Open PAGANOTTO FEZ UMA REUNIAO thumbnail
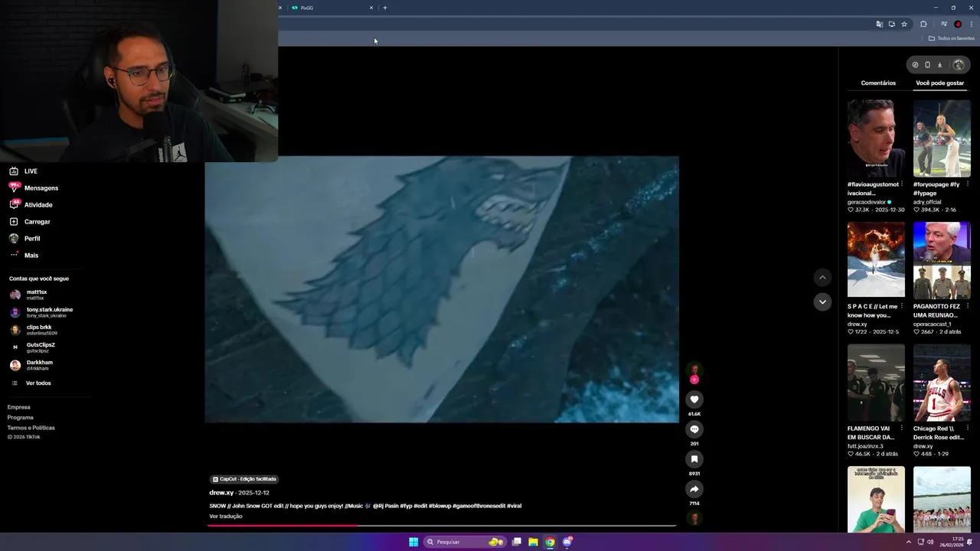 [x=942, y=259]
